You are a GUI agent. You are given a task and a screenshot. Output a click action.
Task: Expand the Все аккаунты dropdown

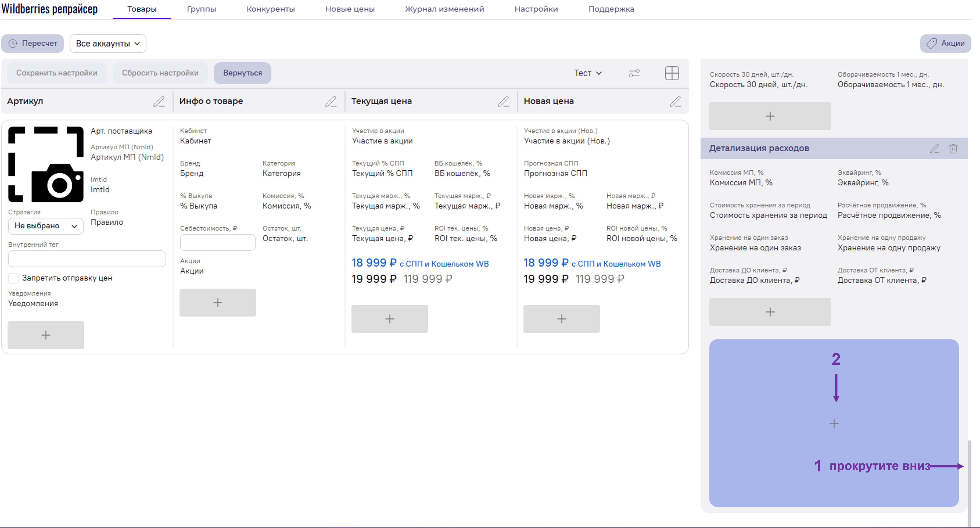(x=108, y=43)
